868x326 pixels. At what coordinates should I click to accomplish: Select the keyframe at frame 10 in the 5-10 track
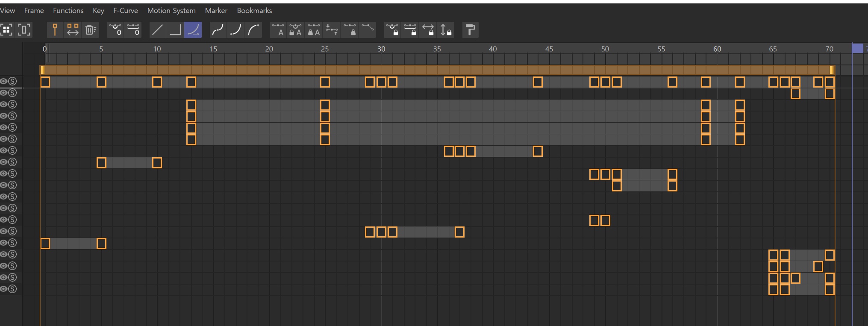point(157,163)
